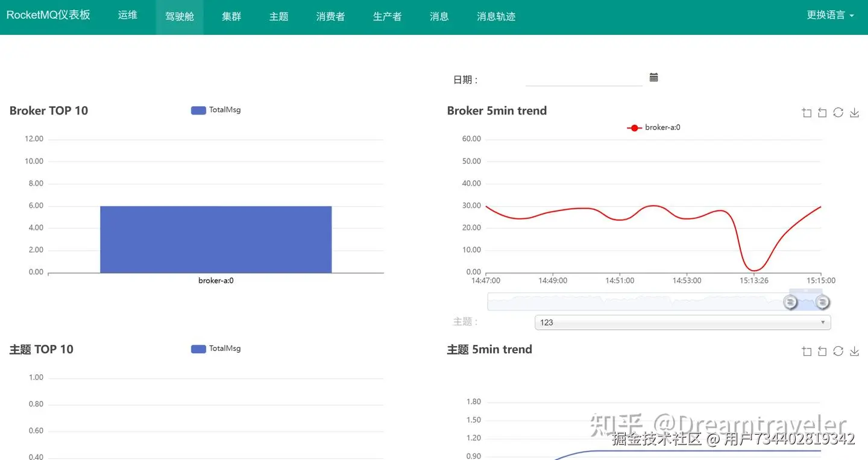Screen dimensions: 868x460
Task: Download 主题 5min trend chart as image
Action: 854,351
